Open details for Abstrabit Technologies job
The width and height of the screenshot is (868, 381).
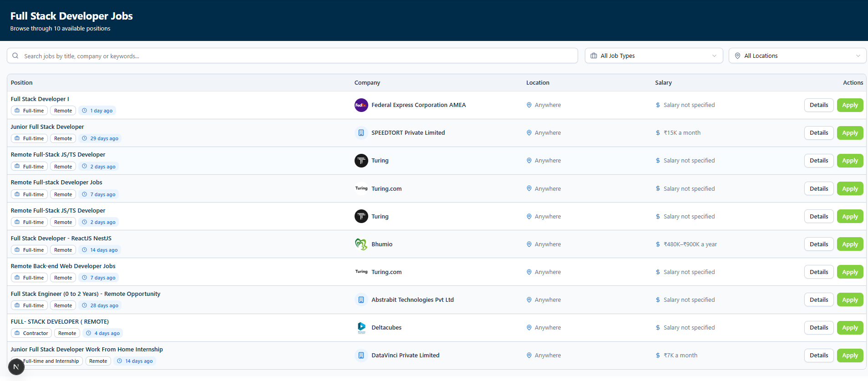[819, 300]
